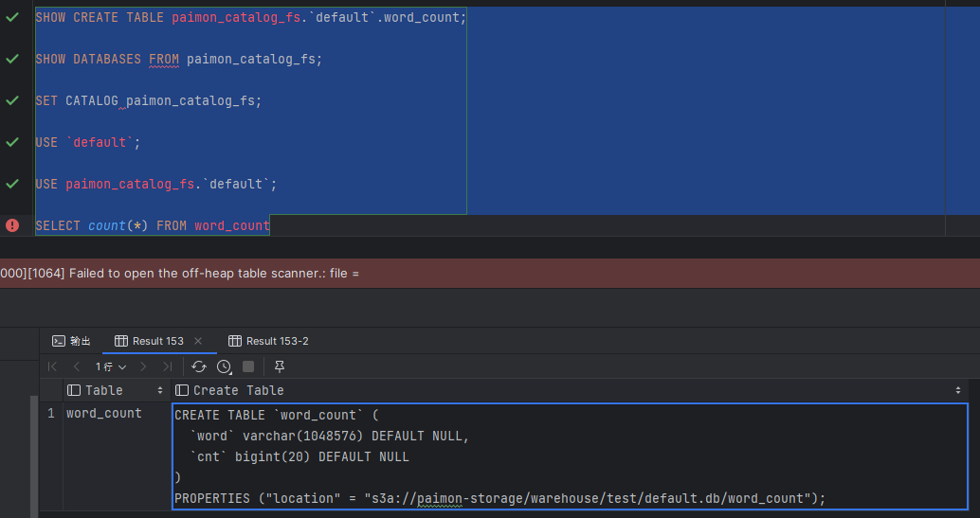The image size is (980, 518).
Task: Pin the result tab with the pin icon
Action: pyautogui.click(x=280, y=366)
